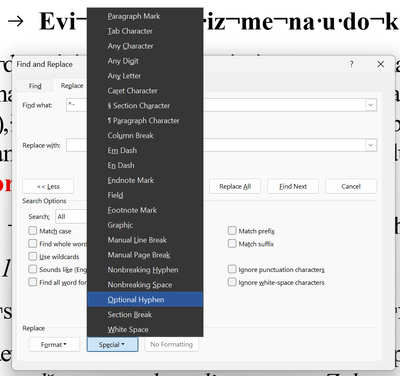This screenshot has height=376, width=400.
Task: Switch to the Find tab
Action: (x=35, y=86)
